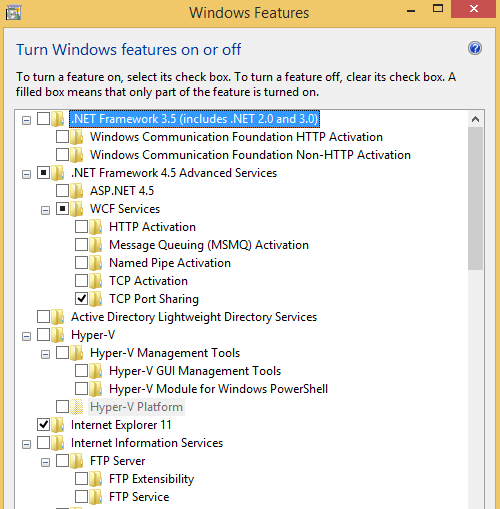The image size is (500, 509).
Task: Select the TCP Activation row label
Action: click(x=148, y=281)
